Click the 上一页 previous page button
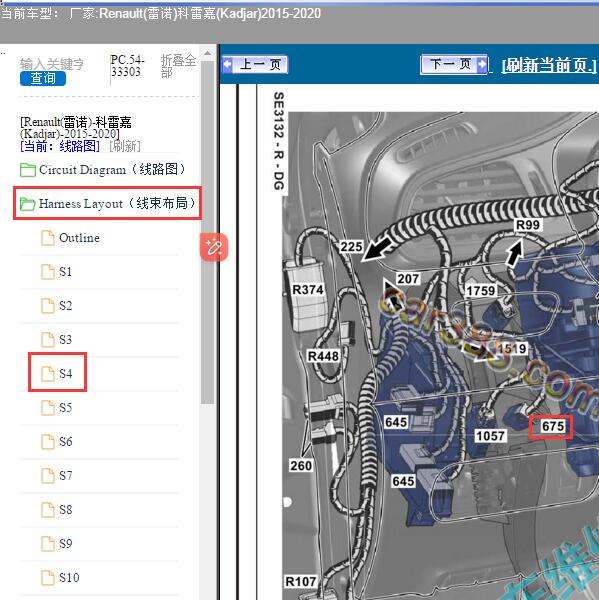Screen dimensions: 599x600 (x=255, y=64)
